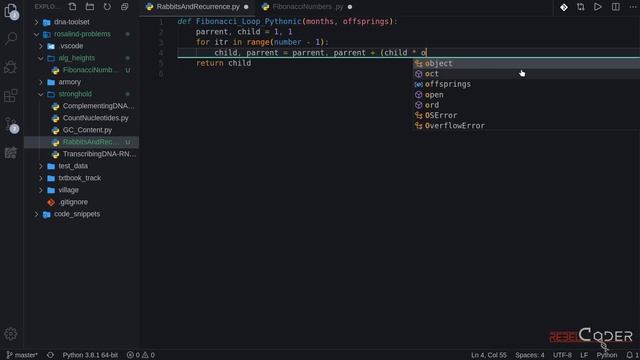This screenshot has width=640, height=360.
Task: Change indentation via Spaces: 4
Action: coord(529,355)
